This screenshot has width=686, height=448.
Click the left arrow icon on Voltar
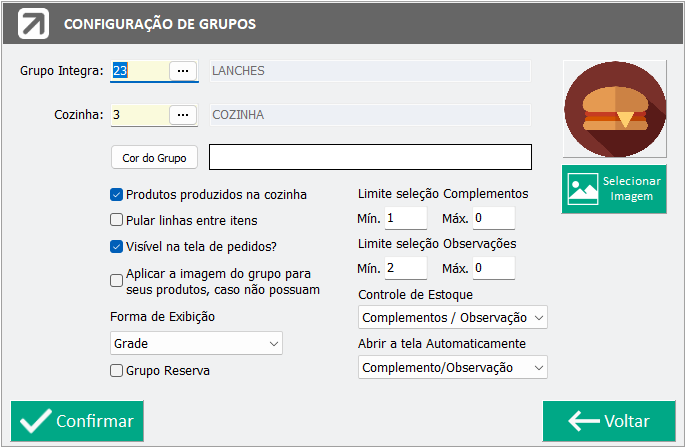pyautogui.click(x=584, y=421)
